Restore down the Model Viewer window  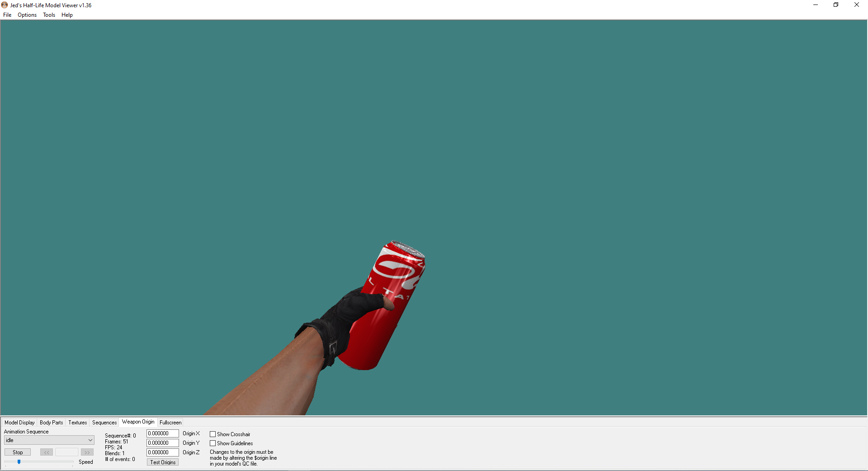pyautogui.click(x=836, y=5)
